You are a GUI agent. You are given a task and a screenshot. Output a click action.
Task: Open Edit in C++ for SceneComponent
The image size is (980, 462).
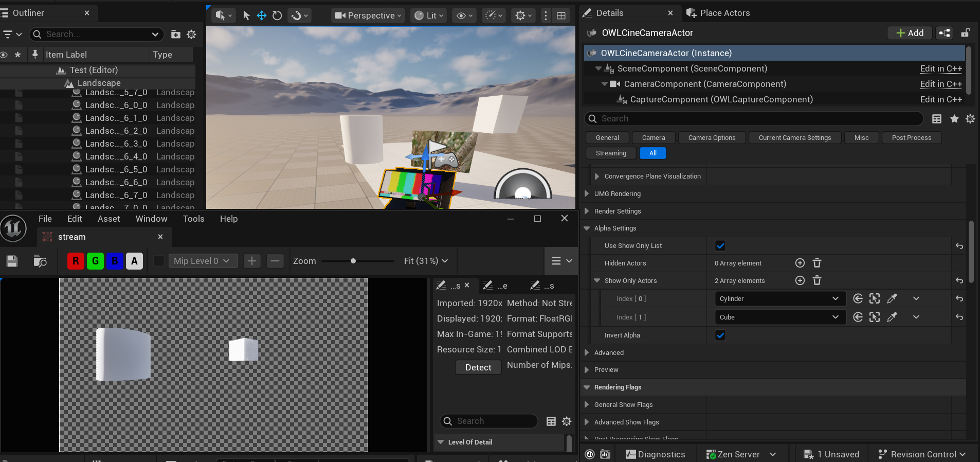[941, 68]
